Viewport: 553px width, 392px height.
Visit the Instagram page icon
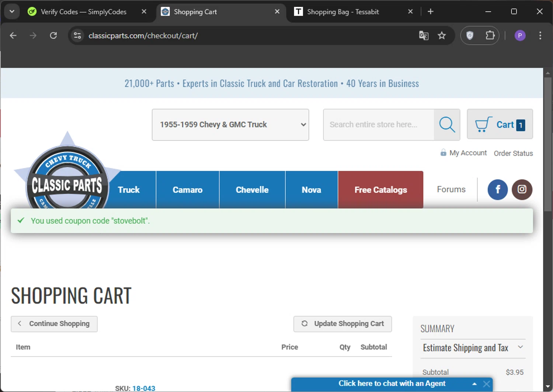pyautogui.click(x=522, y=190)
